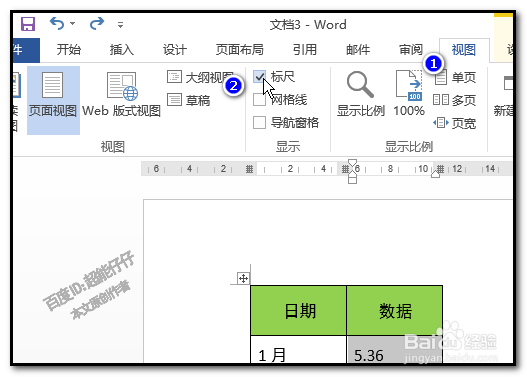The width and height of the screenshot is (527, 377).
Task: Select the 视图 ribbon tab
Action: (464, 50)
